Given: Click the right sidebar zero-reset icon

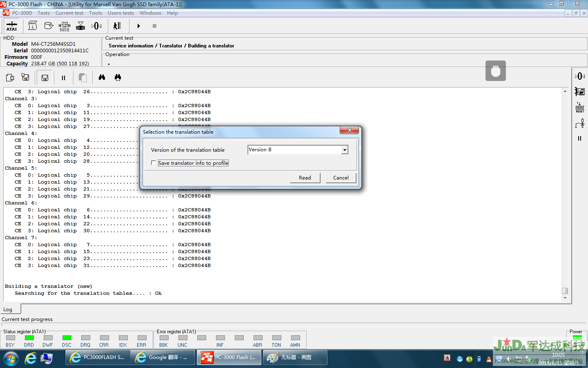Looking at the screenshot, I should 579,76.
